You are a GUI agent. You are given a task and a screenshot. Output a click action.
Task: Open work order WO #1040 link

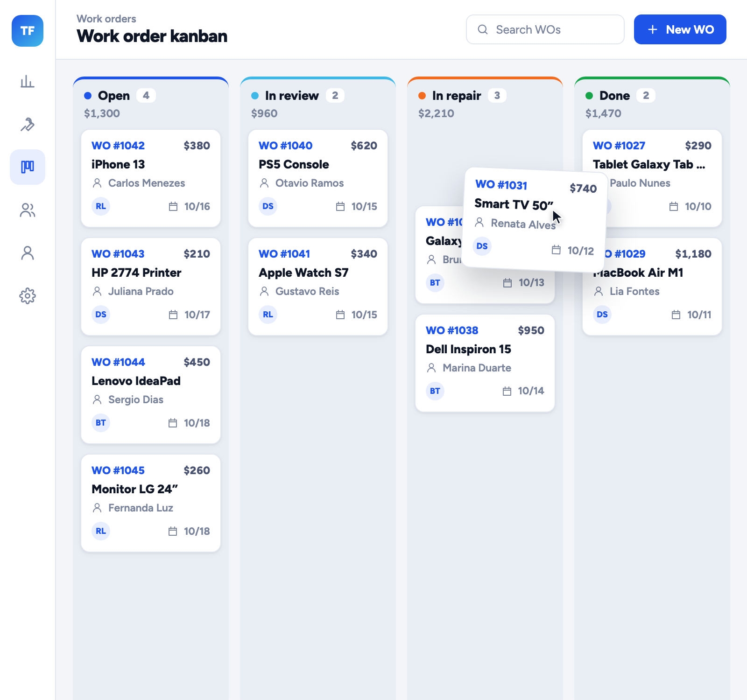tap(285, 146)
